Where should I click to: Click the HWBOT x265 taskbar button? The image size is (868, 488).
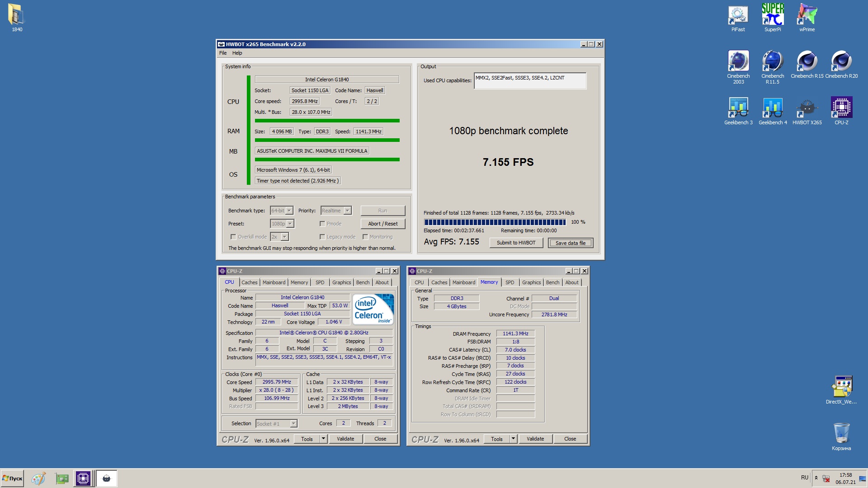[x=107, y=479]
